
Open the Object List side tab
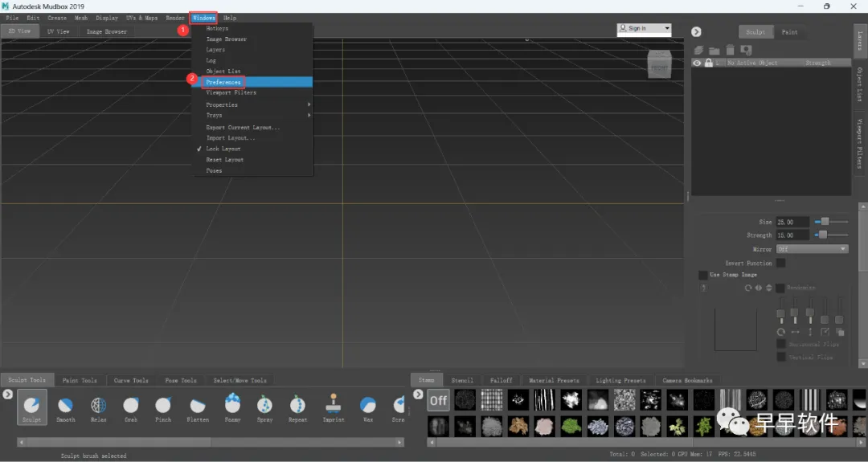(860, 84)
